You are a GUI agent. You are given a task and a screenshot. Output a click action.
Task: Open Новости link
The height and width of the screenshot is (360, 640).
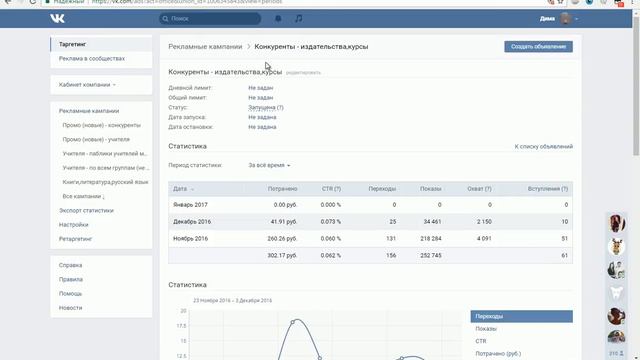click(70, 308)
